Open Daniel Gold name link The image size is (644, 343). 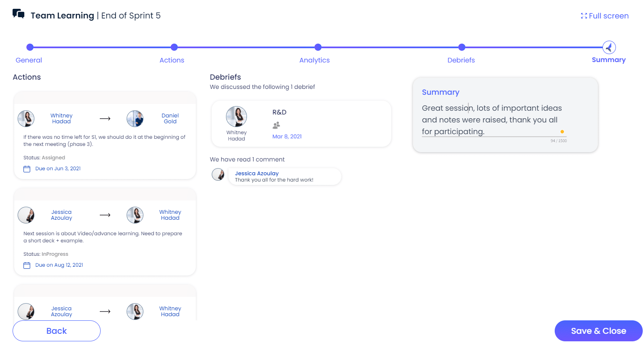[x=170, y=119]
